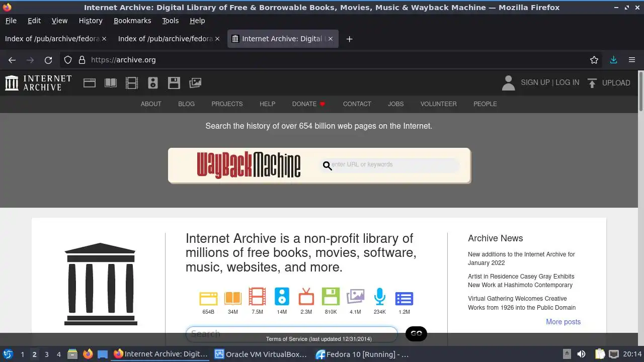The image size is (644, 362).
Task: Open the 34M texts collection icon
Action: click(x=232, y=299)
